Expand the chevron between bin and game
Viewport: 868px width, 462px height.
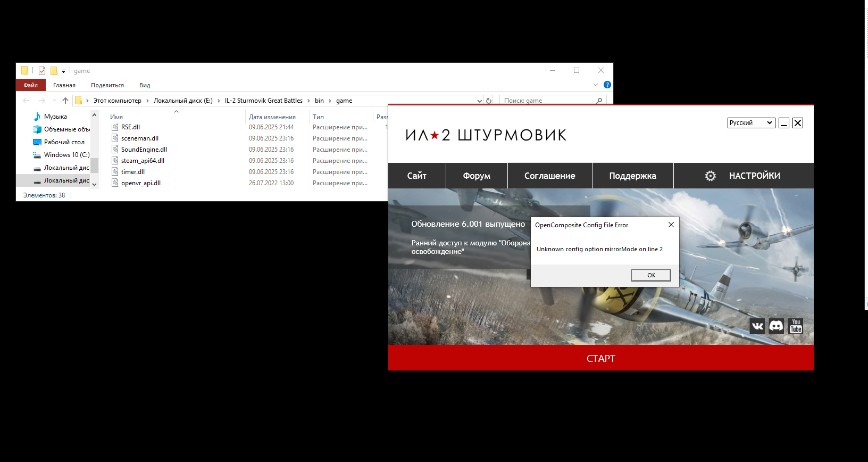tap(330, 101)
